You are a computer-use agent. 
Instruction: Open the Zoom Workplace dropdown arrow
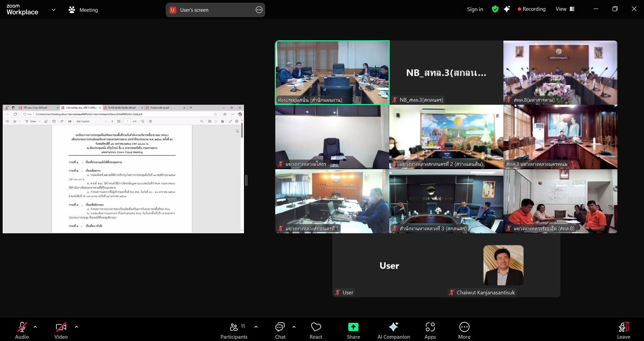(54, 10)
